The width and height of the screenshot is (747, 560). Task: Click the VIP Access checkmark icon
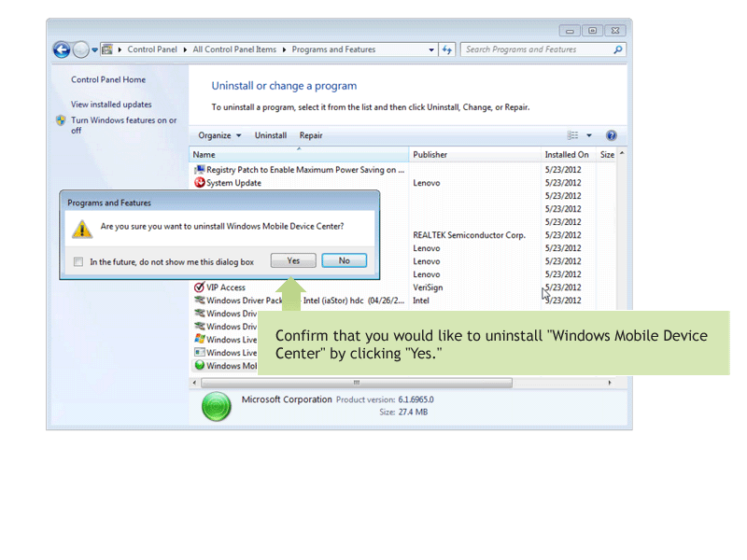[x=199, y=287]
